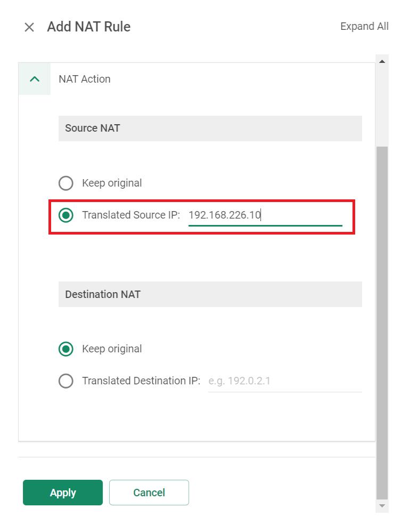Image resolution: width=410 pixels, height=532 pixels.
Task: Click the vertical scrollbar thumb
Action: coord(382,323)
